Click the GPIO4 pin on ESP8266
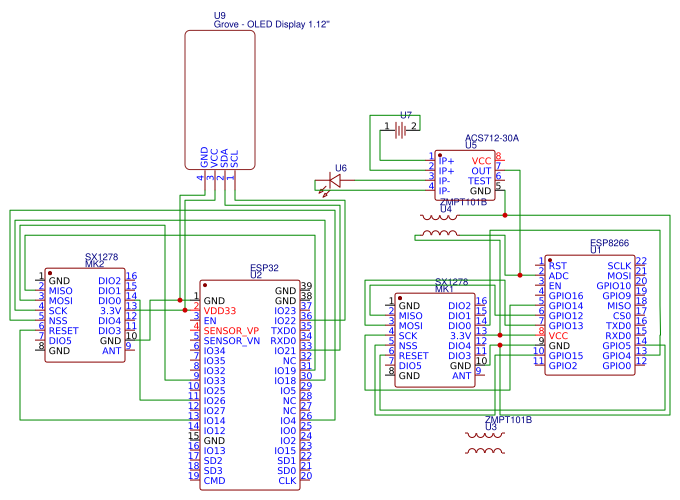The height and width of the screenshot is (500, 680). coord(617,356)
